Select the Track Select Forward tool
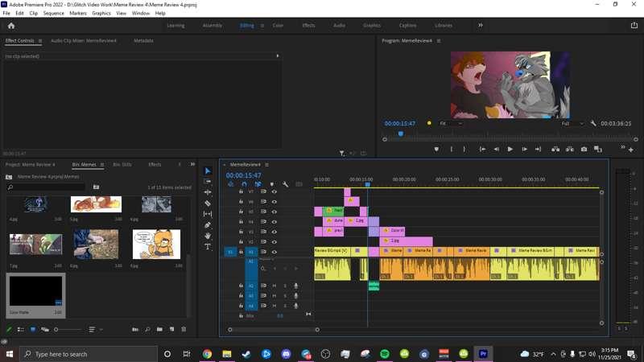The width and height of the screenshot is (644, 362). 208,182
